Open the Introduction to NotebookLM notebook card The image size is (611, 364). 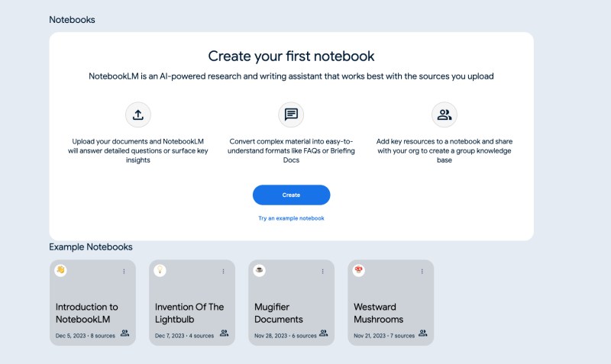[x=92, y=302]
